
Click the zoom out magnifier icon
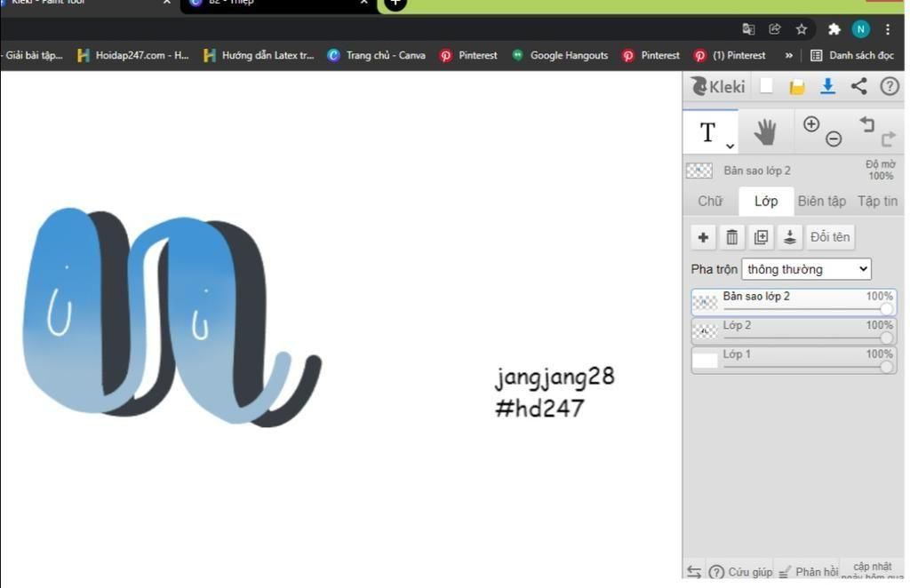[x=834, y=139]
